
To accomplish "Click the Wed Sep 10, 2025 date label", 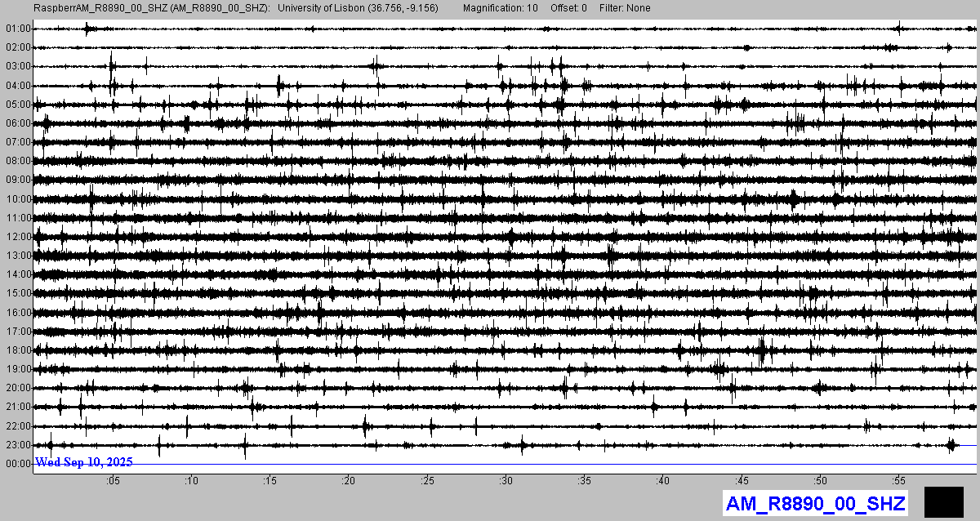I will [x=83, y=462].
